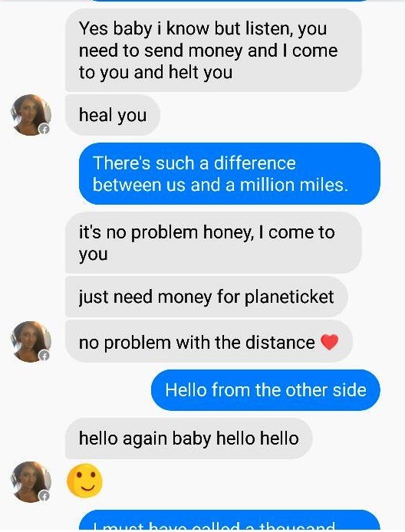Viewport: 405px width, 532px height.
Task: Tap the 'just need money for planeticket' message
Action: point(206,297)
